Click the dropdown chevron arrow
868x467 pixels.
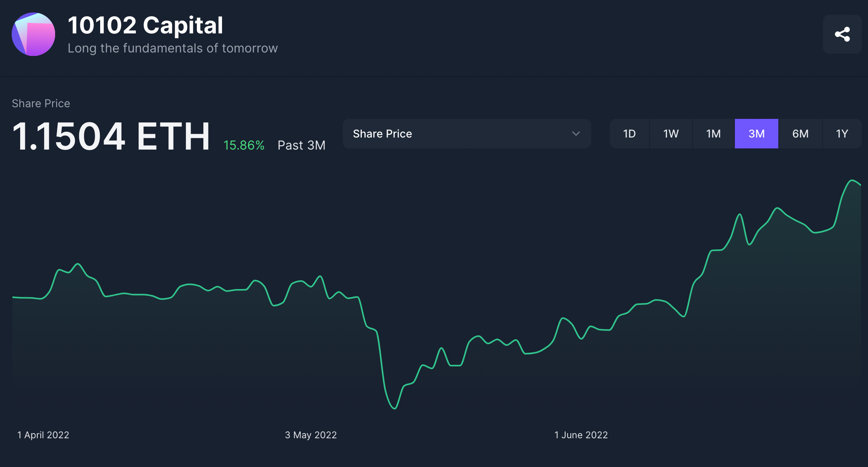click(x=576, y=134)
